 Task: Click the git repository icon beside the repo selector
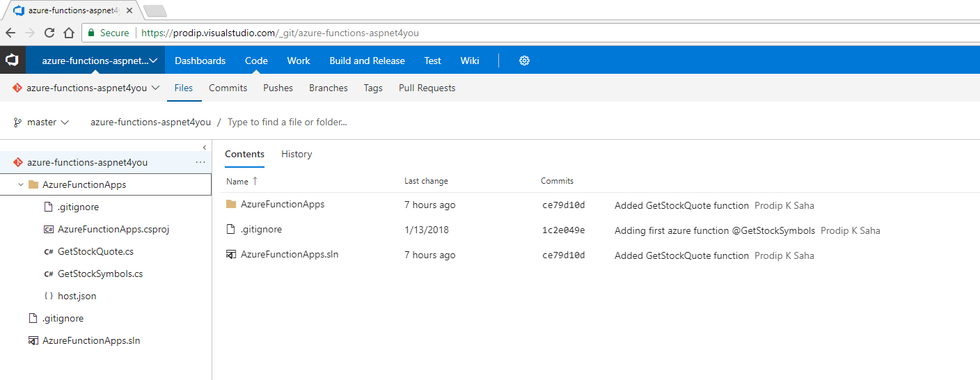click(17, 88)
